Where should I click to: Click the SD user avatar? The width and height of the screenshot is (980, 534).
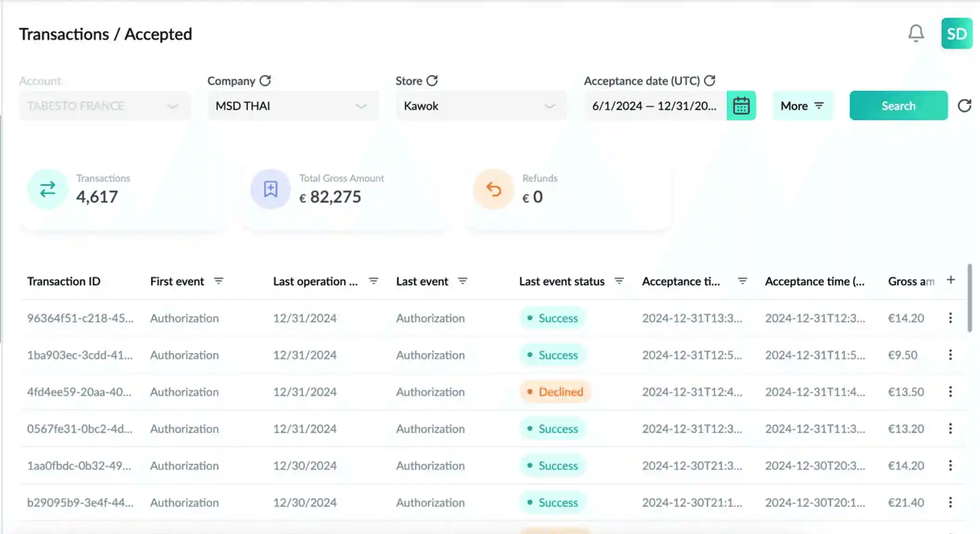pos(956,33)
